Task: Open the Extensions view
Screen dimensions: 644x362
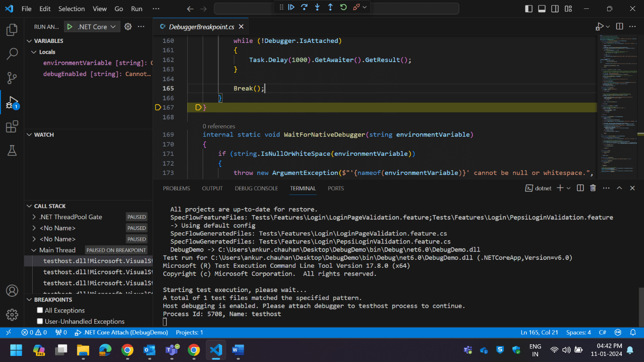Action: tap(12, 126)
